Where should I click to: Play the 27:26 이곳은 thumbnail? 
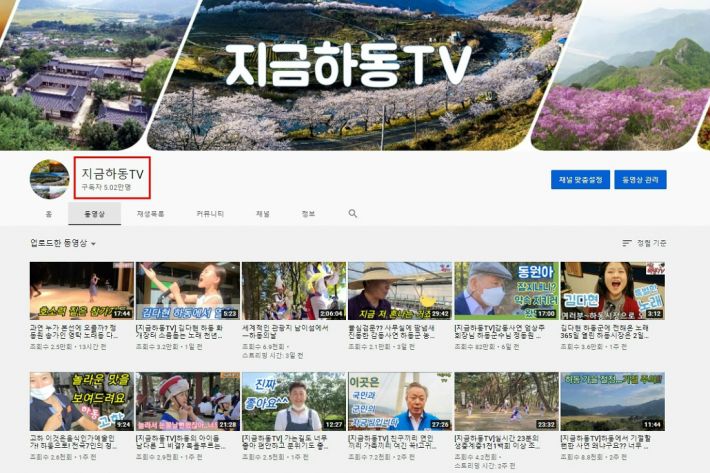click(400, 401)
